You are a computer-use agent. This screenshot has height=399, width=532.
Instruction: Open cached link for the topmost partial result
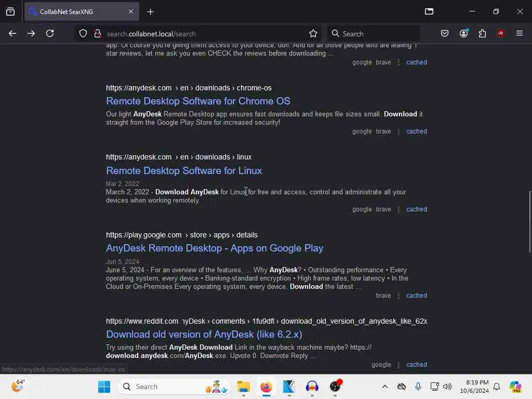[x=417, y=62]
